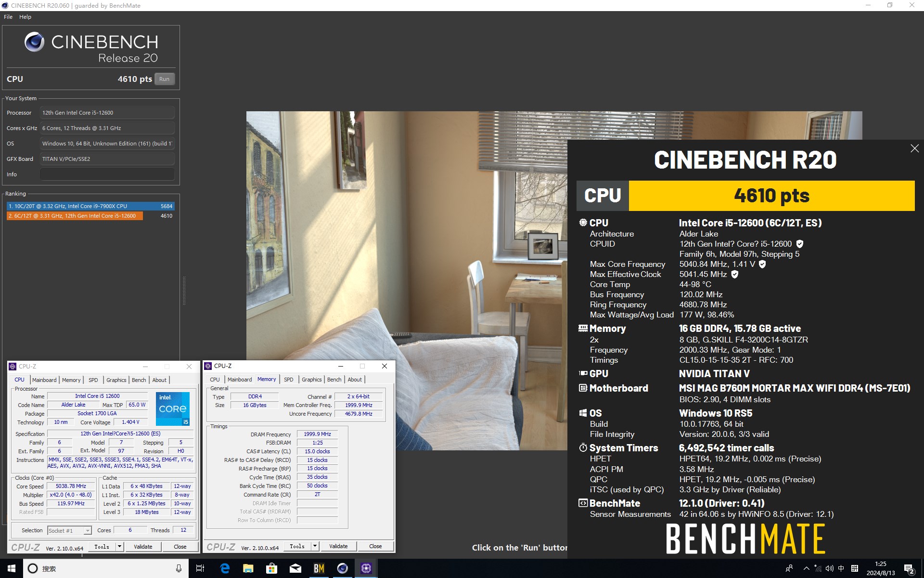Click Validate in right CPU-Z window
This screenshot has width=924, height=578.
click(338, 546)
